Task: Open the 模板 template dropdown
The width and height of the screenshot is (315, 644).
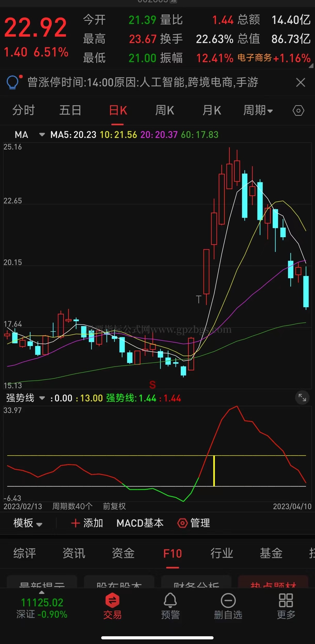Action: point(28,523)
